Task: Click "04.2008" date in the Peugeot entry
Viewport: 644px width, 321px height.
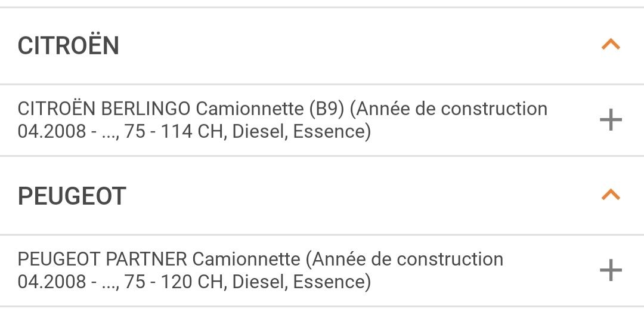Action: (x=52, y=282)
